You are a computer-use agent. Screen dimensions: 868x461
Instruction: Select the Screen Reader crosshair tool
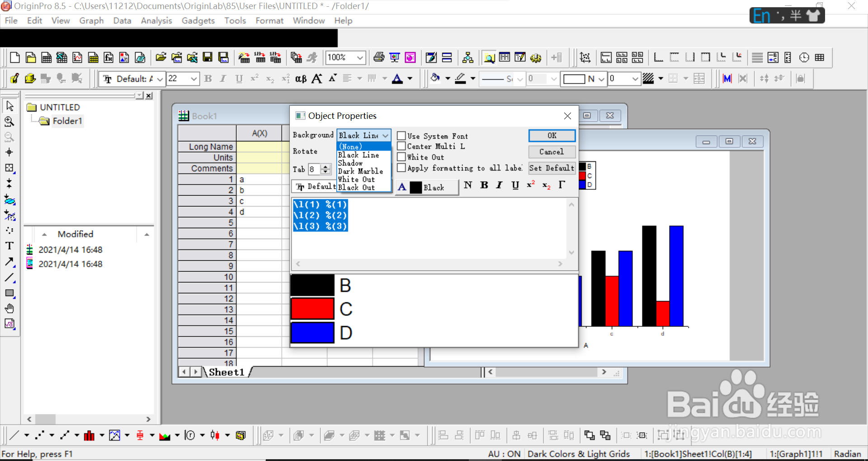click(x=9, y=152)
